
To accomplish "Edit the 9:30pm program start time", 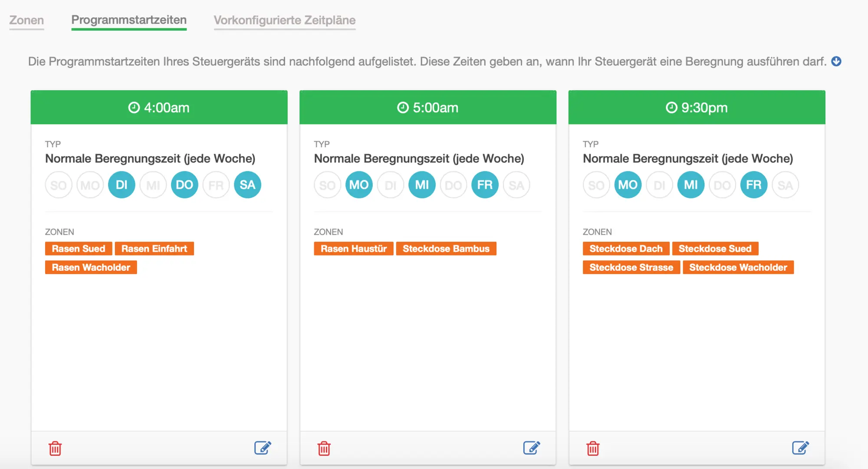I will [x=800, y=448].
